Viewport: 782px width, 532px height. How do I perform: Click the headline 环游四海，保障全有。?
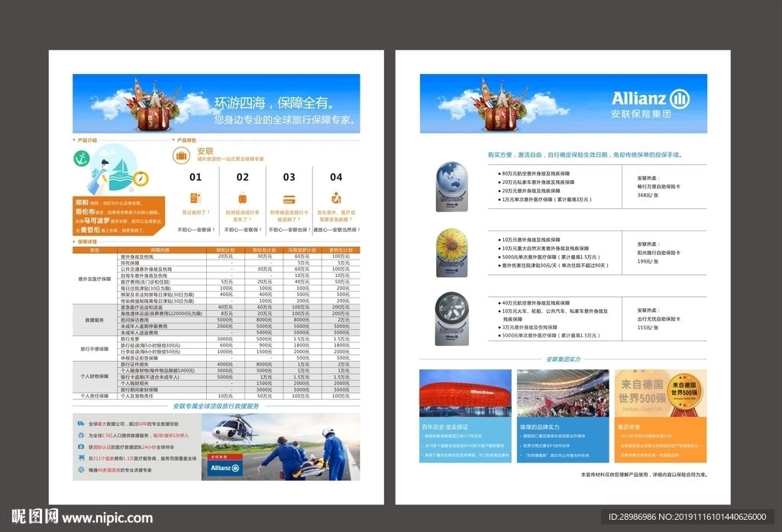275,103
